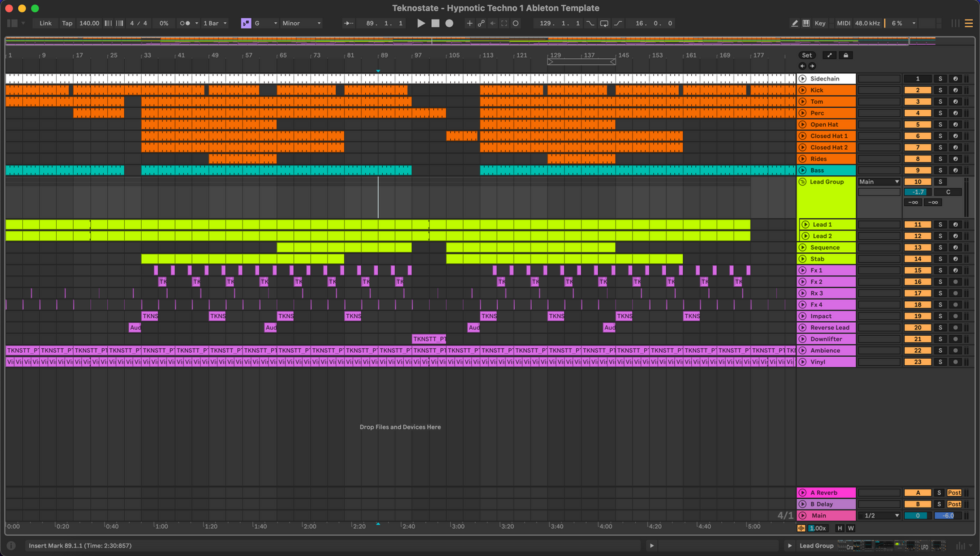Screen dimensions: 980x556
Task: Click the Bass track play icon
Action: 802,171
